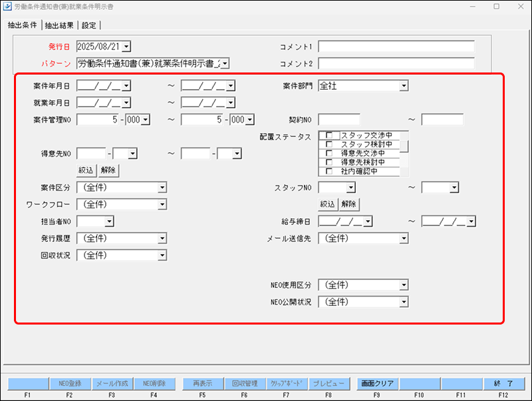Focus 案件管理NO end number field
Screen dimensions: 532x401
tap(202, 120)
